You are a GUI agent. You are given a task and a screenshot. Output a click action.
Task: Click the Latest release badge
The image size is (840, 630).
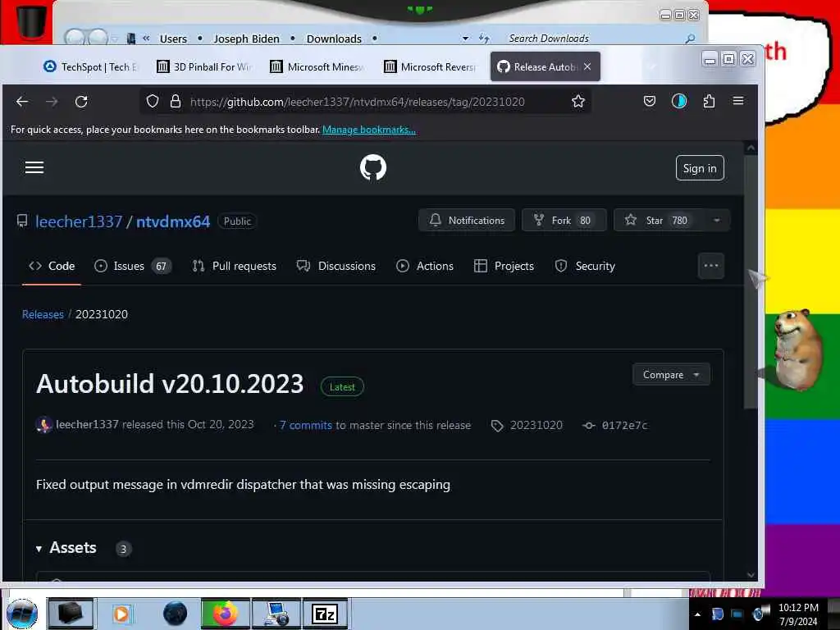342,387
